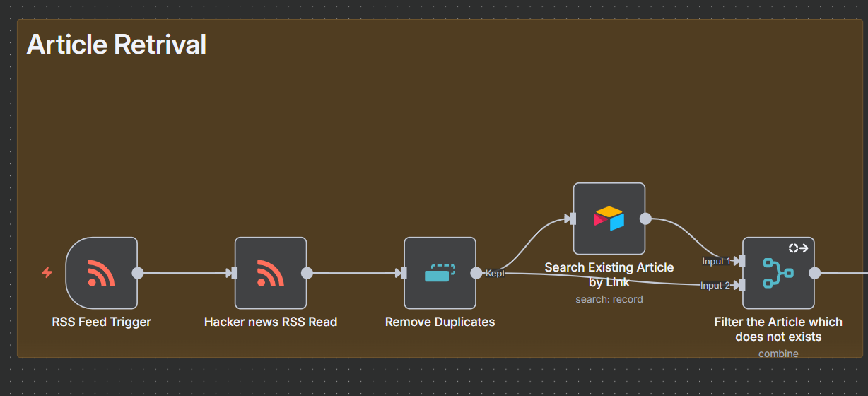Click the Hacker news RSS Read output dot
This screenshot has height=396, width=868.
tap(307, 273)
